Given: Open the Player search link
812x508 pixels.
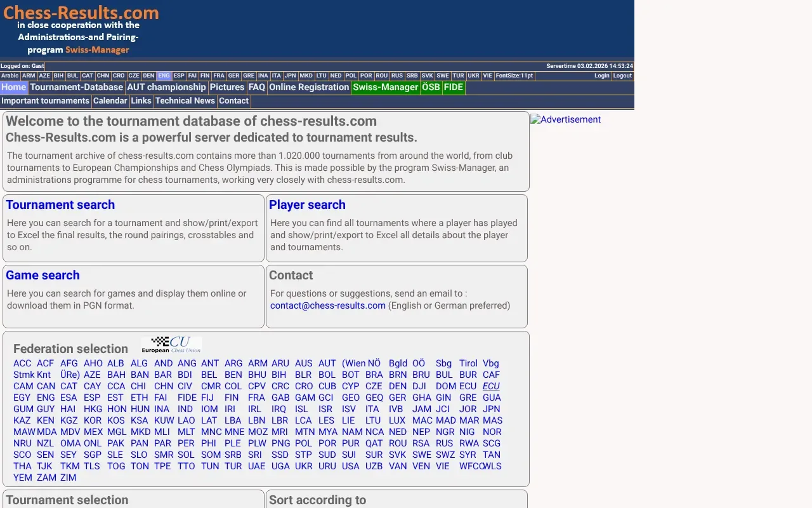Looking at the screenshot, I should click(x=307, y=204).
